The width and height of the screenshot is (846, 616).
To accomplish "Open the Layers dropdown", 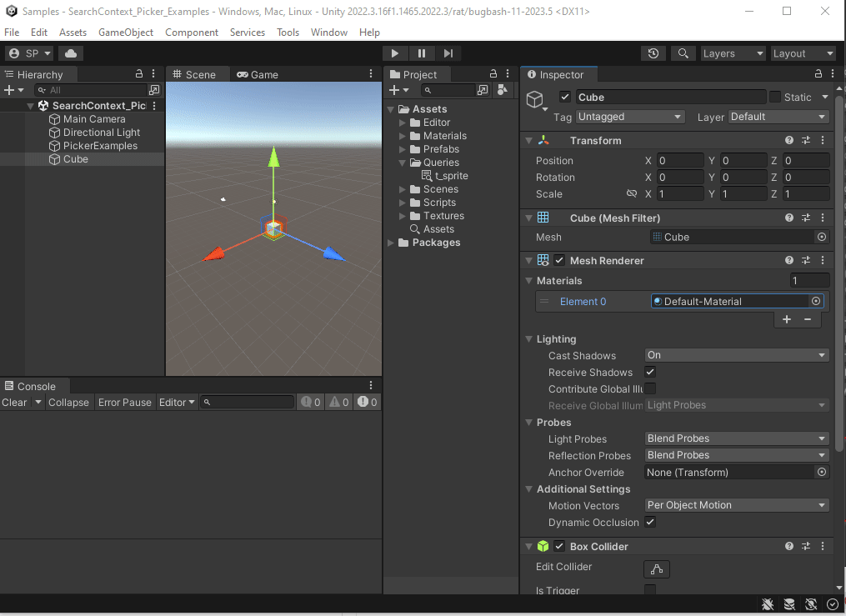I will (732, 53).
